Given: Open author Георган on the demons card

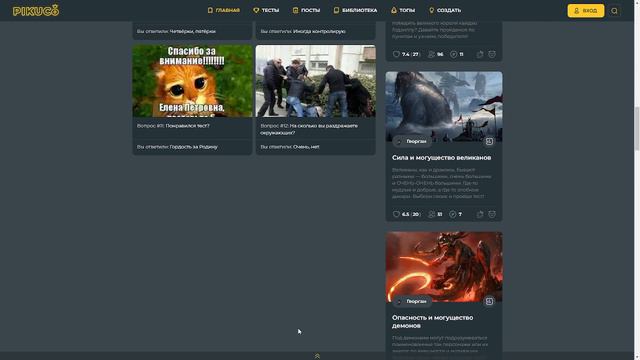Looking at the screenshot, I should pos(412,301).
